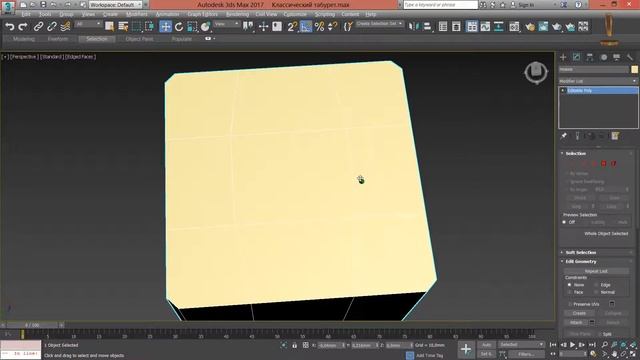640x360 pixels.
Task: Open the Create Selection Set dropdown
Action: coord(379,24)
